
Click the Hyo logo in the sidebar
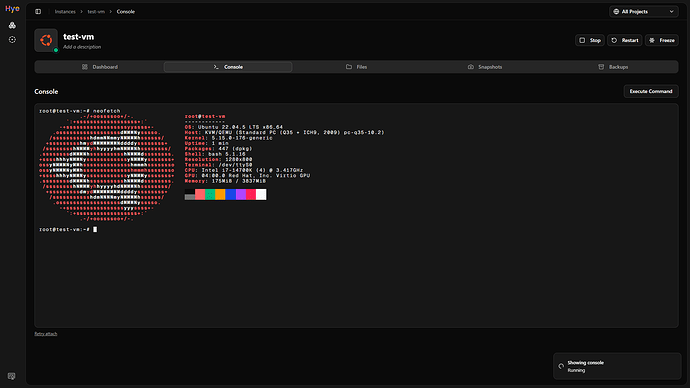click(x=12, y=8)
